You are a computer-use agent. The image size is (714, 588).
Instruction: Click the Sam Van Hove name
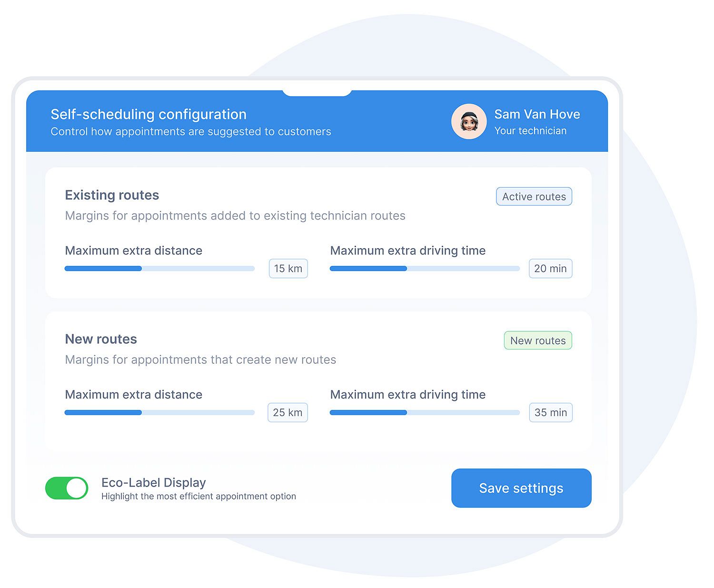[x=537, y=114]
